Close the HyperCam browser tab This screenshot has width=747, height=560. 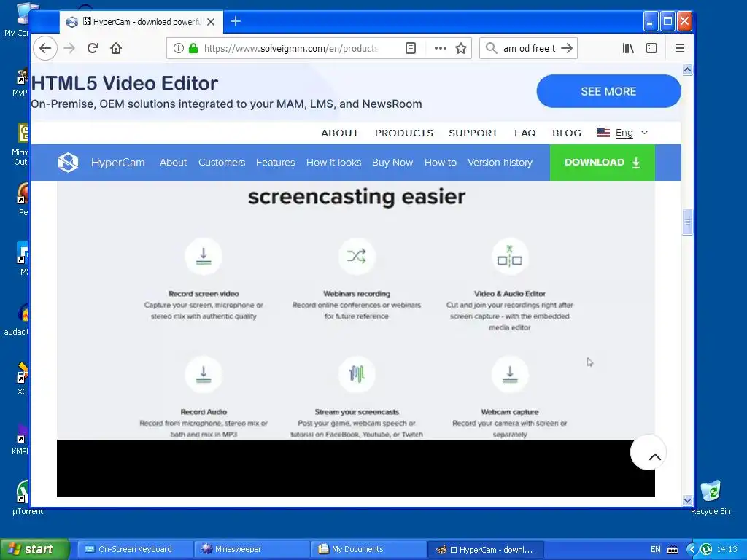[211, 22]
